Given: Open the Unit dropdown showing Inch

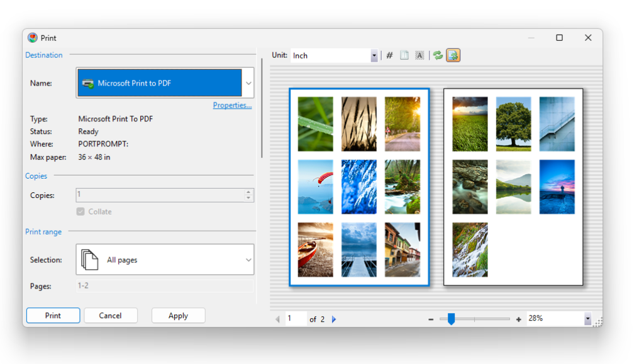Looking at the screenshot, I should (x=374, y=55).
